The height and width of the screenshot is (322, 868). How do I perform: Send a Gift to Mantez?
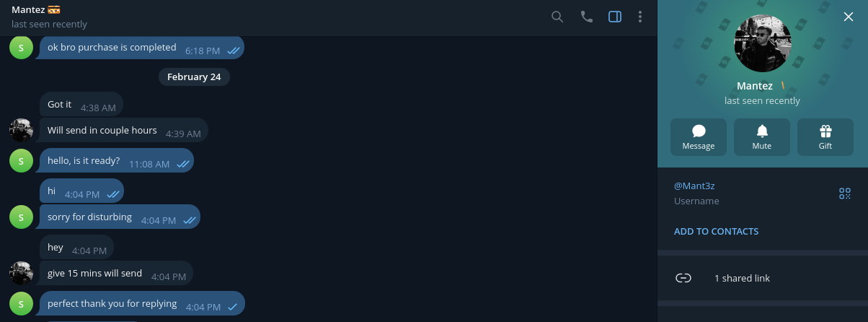pos(825,136)
